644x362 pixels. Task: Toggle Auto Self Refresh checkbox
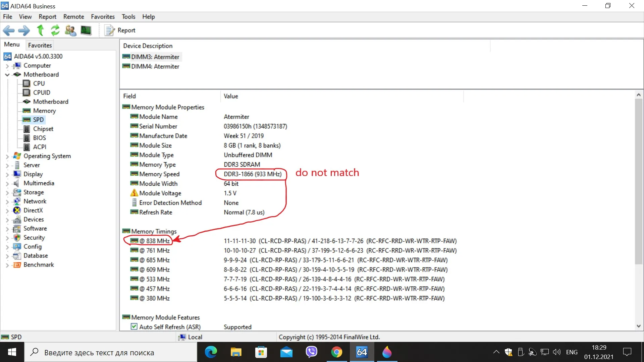[134, 326]
